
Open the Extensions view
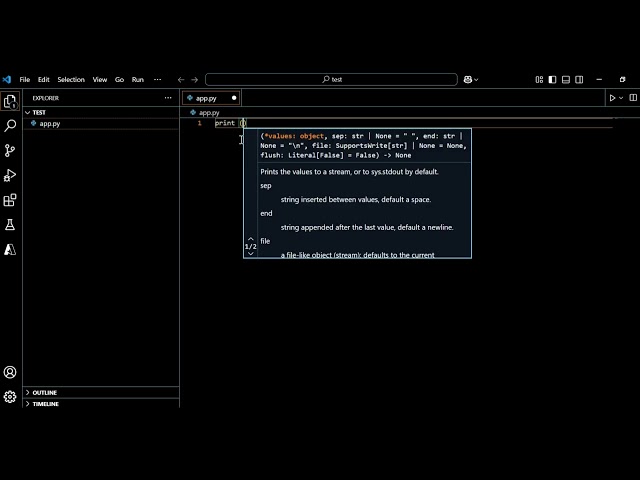click(10, 200)
